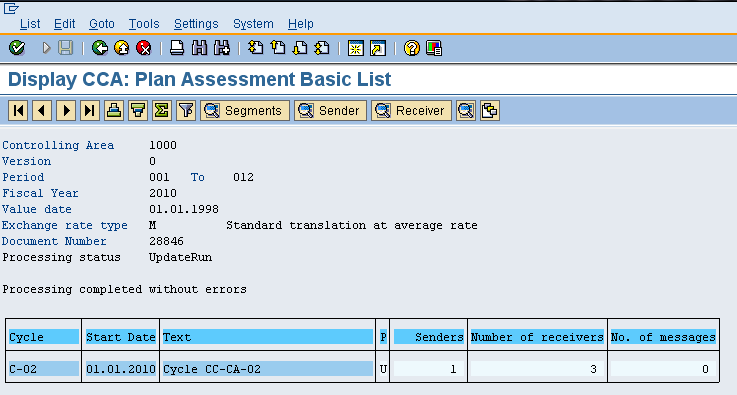Click the Exchange rate type label

point(65,226)
